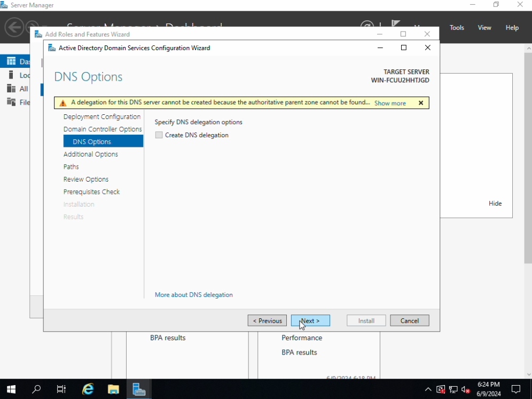Open the Windows Start menu

(11, 389)
